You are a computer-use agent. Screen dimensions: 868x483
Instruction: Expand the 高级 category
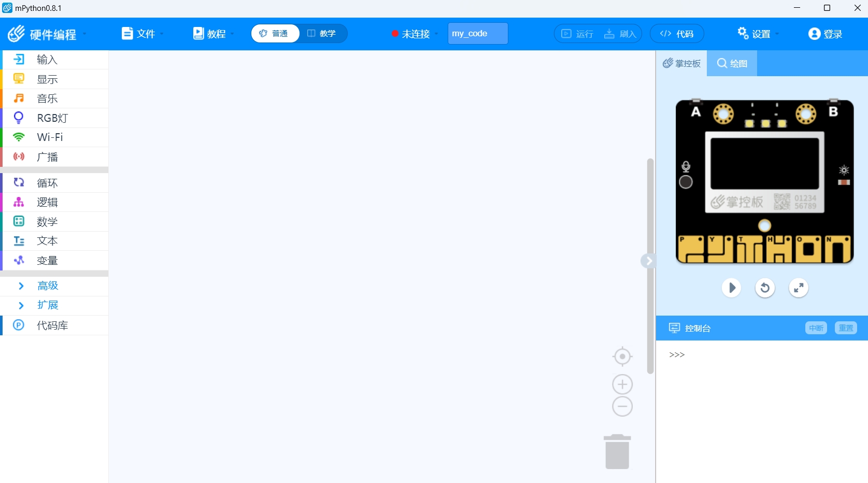48,285
